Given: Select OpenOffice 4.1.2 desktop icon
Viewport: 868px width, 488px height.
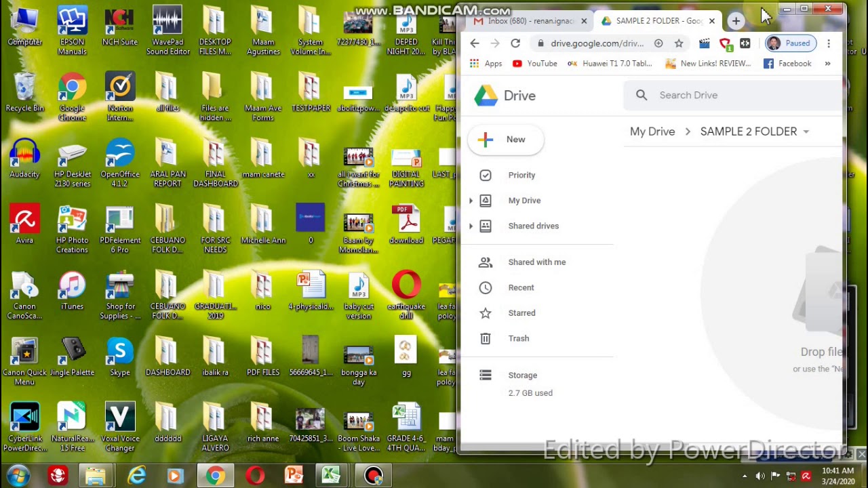Looking at the screenshot, I should click(120, 163).
